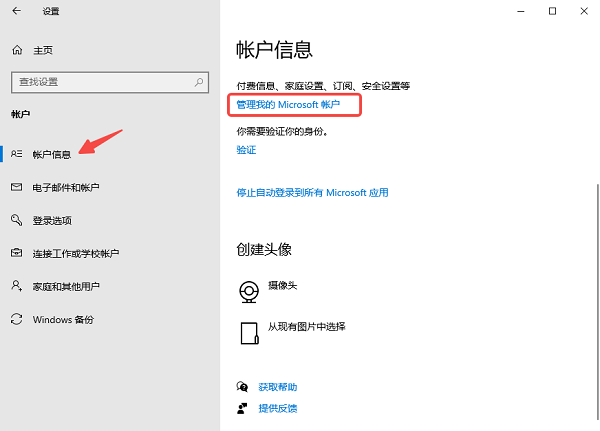
Task: Go to 主页 via the home icon
Action: 17,49
